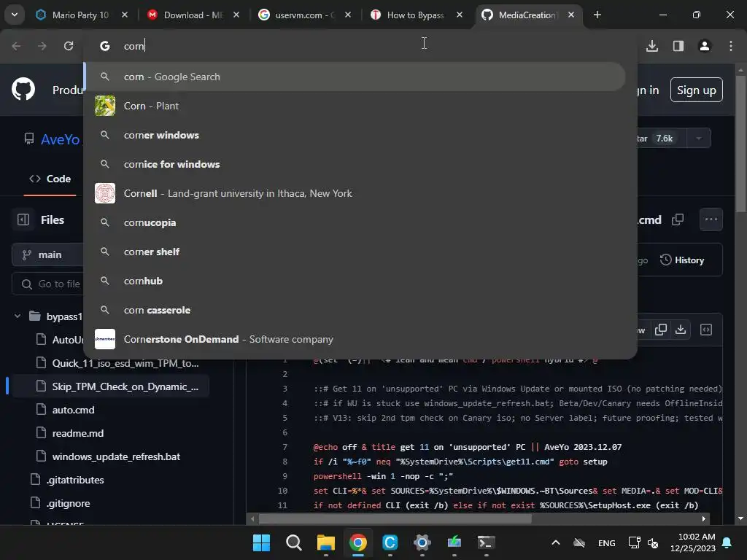Open the star list dropdown arrow
Viewport: 747px width, 560px height.
click(699, 139)
